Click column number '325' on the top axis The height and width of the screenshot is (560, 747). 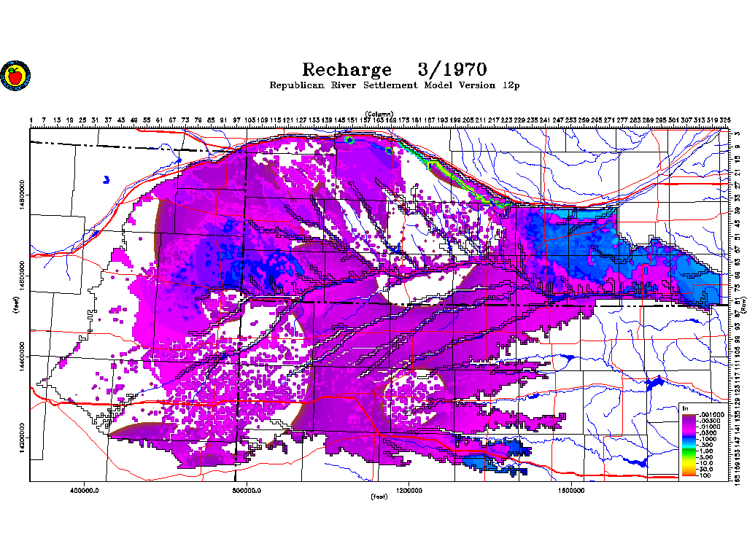click(724, 120)
